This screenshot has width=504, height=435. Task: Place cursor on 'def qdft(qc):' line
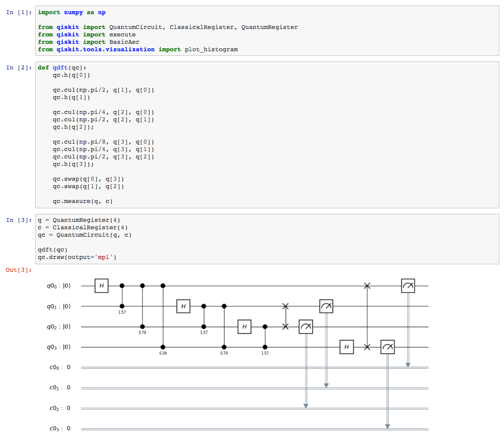[62, 68]
